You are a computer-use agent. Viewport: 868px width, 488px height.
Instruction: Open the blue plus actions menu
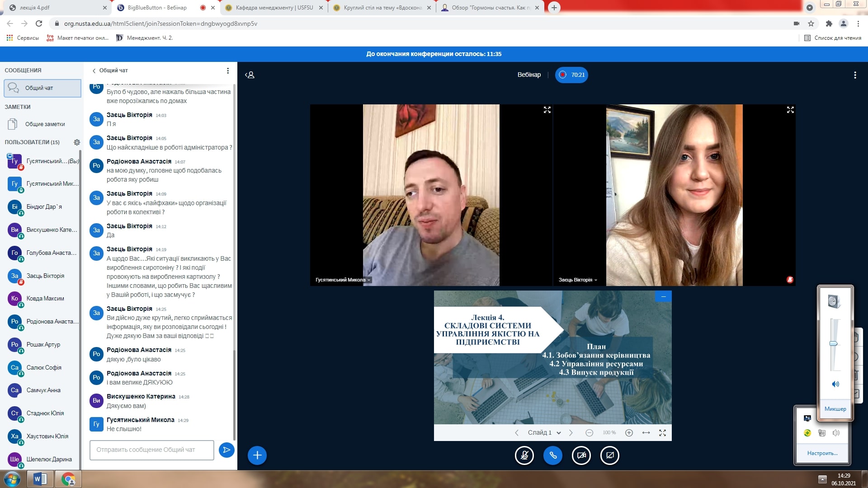click(x=257, y=455)
